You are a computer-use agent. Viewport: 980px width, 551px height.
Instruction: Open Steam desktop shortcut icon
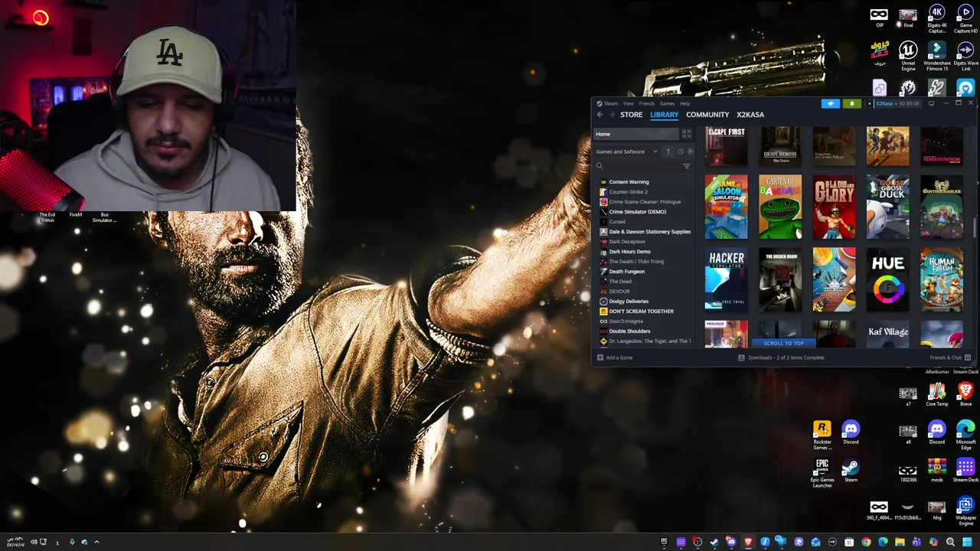coord(851,471)
